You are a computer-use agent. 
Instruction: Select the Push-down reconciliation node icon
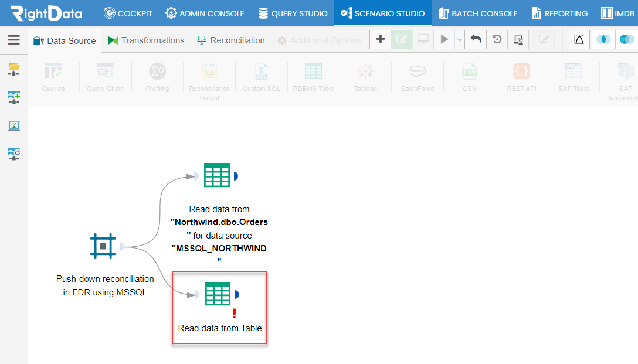click(103, 246)
